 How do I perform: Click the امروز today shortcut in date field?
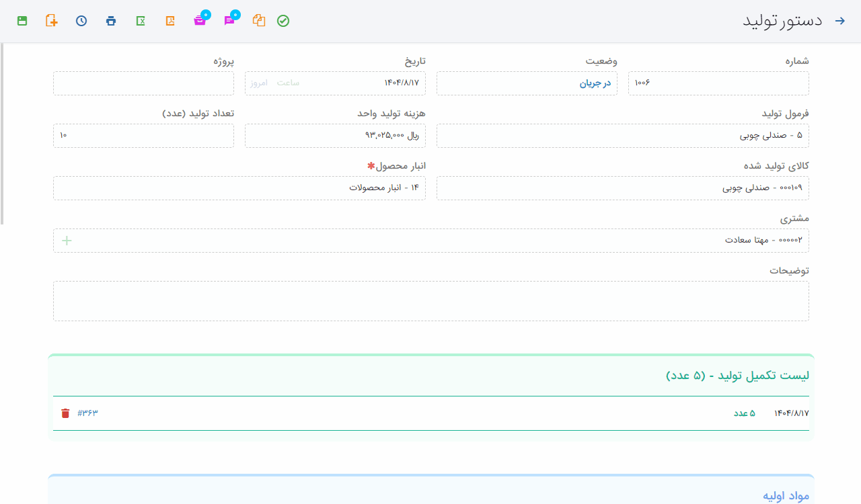[259, 83]
